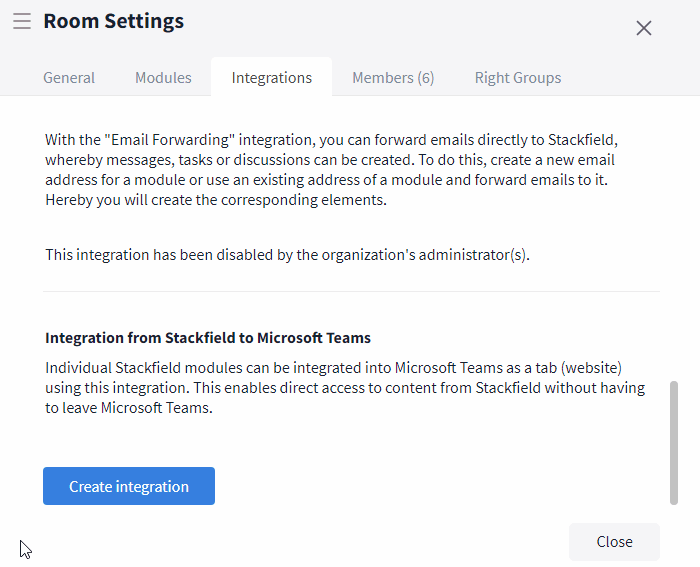Image resolution: width=700 pixels, height=567 pixels.
Task: Click the Room Settings title
Action: point(113,21)
